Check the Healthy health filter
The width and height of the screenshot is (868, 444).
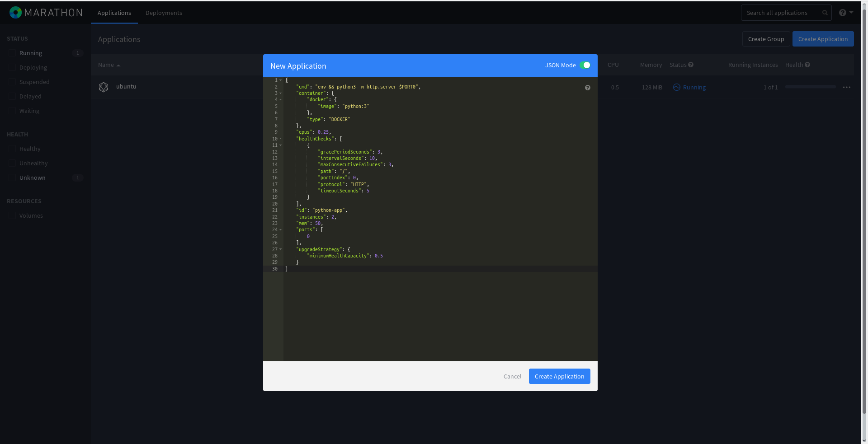pos(12,149)
